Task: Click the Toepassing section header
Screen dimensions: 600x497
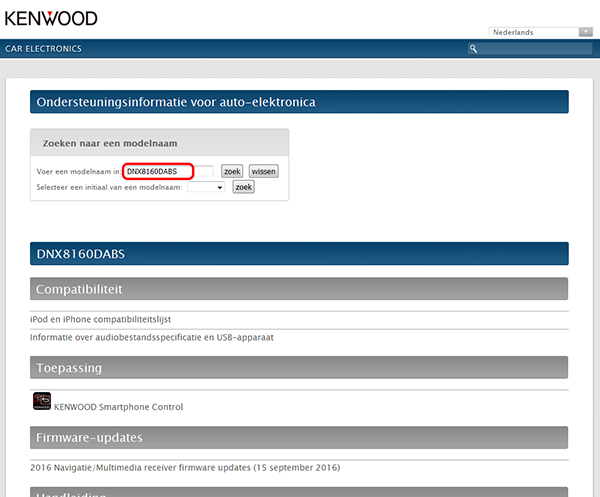Action: tap(299, 367)
